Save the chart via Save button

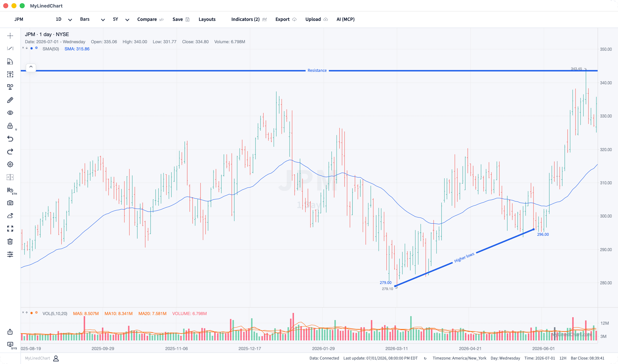181,19
